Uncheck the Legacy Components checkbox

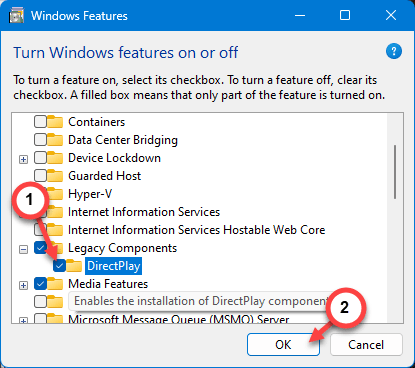coord(40,248)
